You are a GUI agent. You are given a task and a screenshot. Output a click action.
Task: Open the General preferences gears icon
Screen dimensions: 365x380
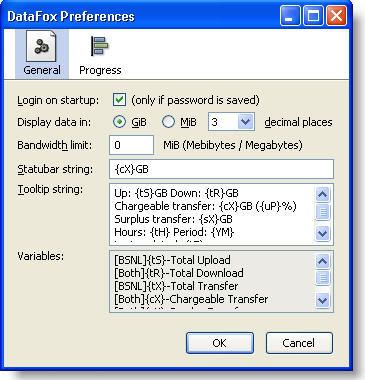tap(41, 46)
